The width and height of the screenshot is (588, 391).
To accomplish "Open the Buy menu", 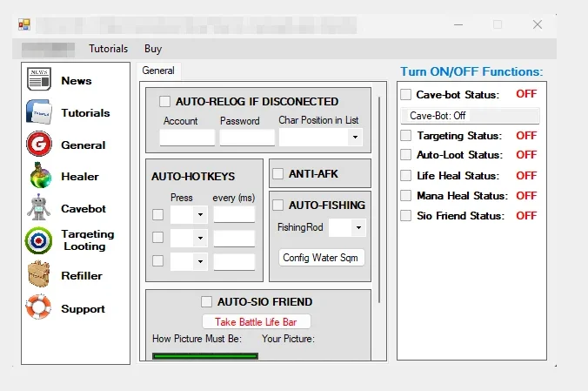I will pos(153,49).
